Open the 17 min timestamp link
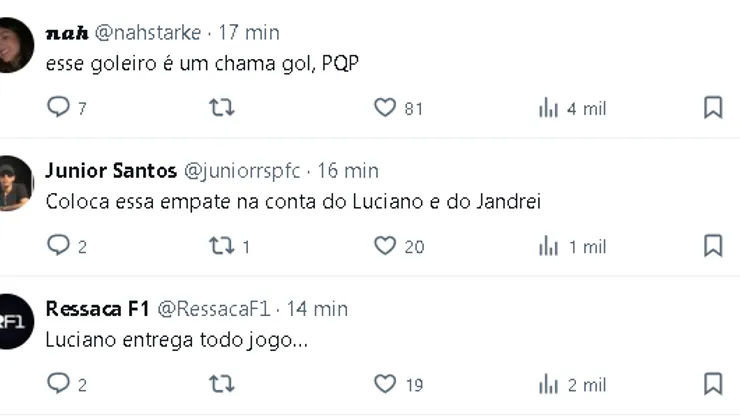Viewport: 740px width, 416px height. (x=249, y=32)
